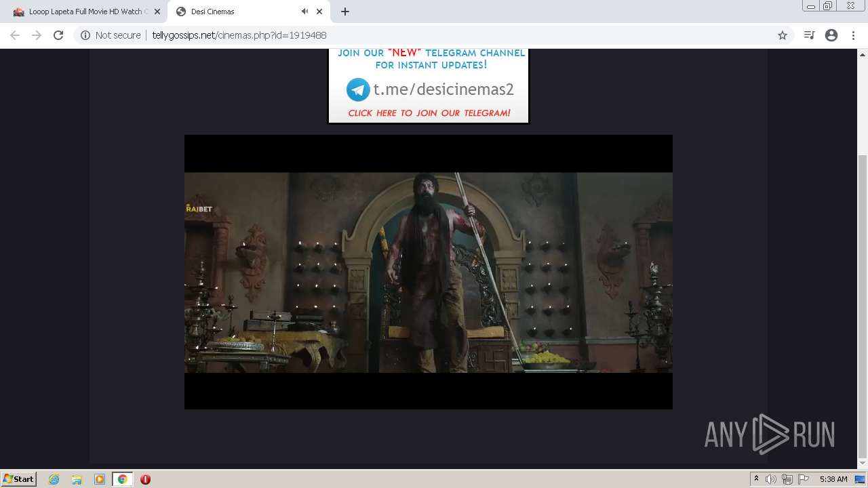
Task: Open Chrome's three-dot menu
Action: point(853,35)
